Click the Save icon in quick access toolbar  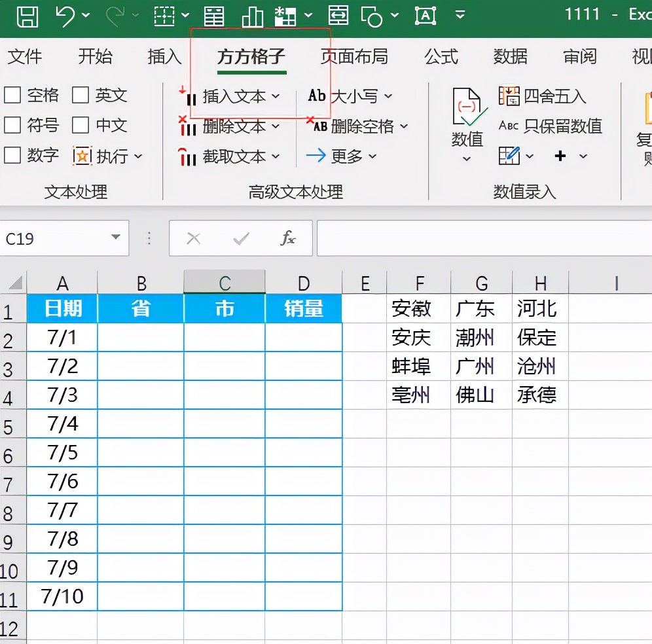[x=27, y=16]
